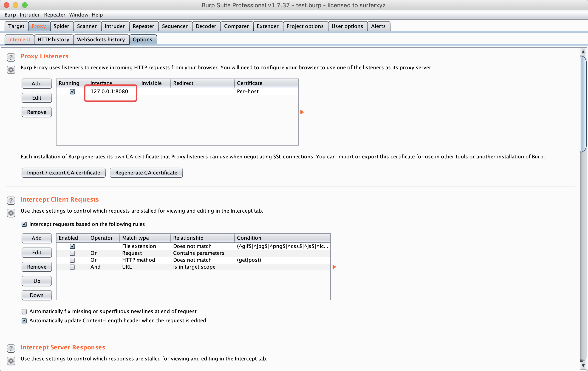588x371 pixels.
Task: Open the Burp menu
Action: coord(10,15)
